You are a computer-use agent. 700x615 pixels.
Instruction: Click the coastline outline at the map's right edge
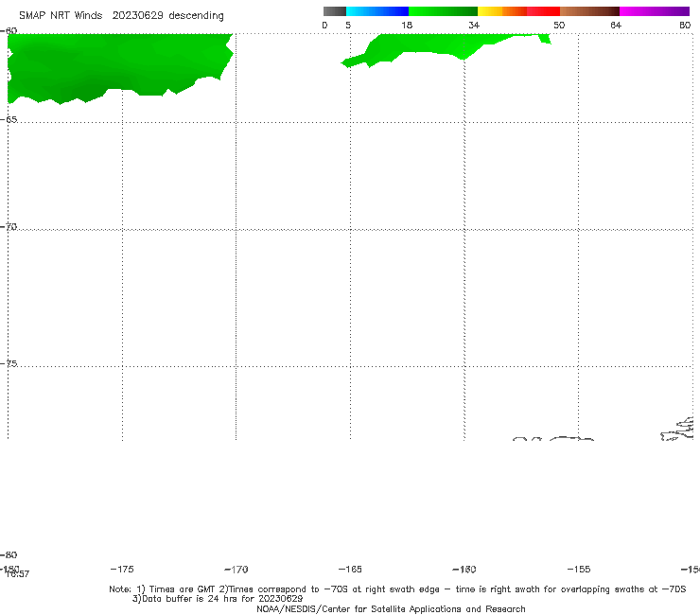pyautogui.click(x=677, y=429)
